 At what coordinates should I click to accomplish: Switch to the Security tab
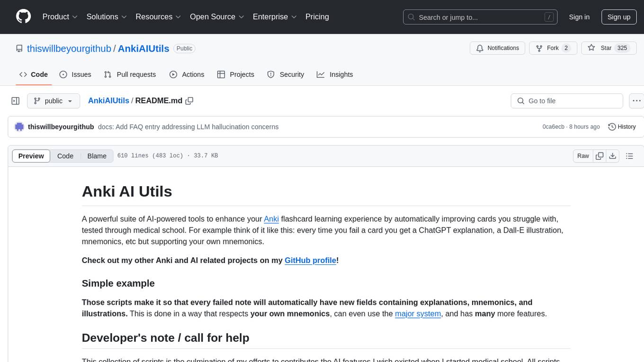point(286,74)
